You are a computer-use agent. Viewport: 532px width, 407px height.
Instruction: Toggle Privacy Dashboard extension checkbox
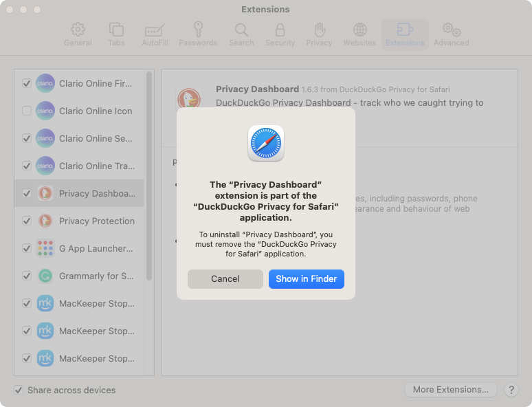(27, 193)
